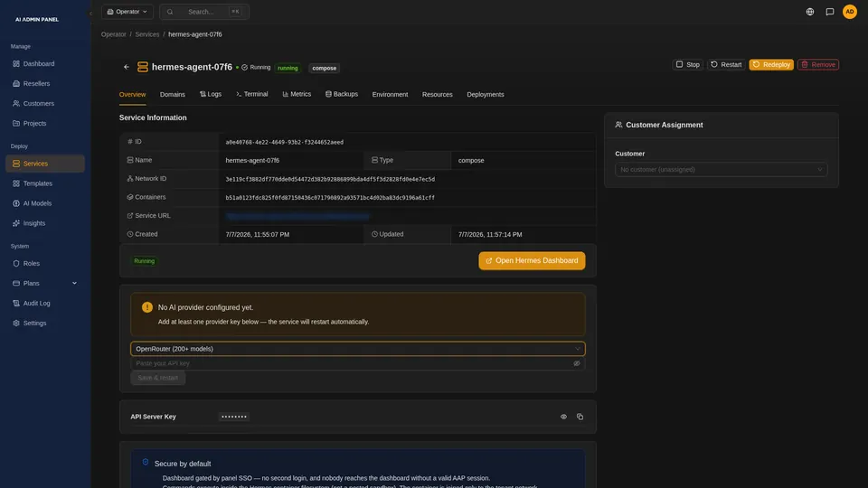This screenshot has width=868, height=488.
Task: Click the Redeploy button
Action: (x=771, y=65)
